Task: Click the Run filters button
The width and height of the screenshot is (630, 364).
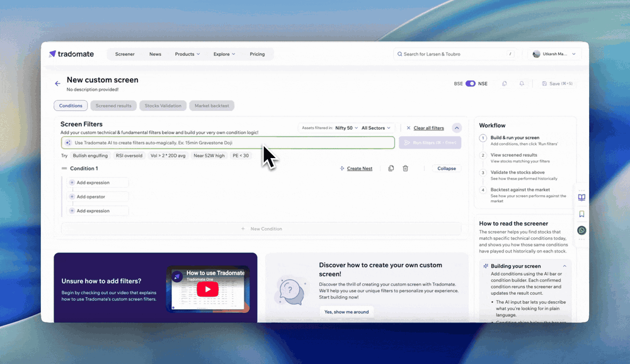Action: click(430, 142)
